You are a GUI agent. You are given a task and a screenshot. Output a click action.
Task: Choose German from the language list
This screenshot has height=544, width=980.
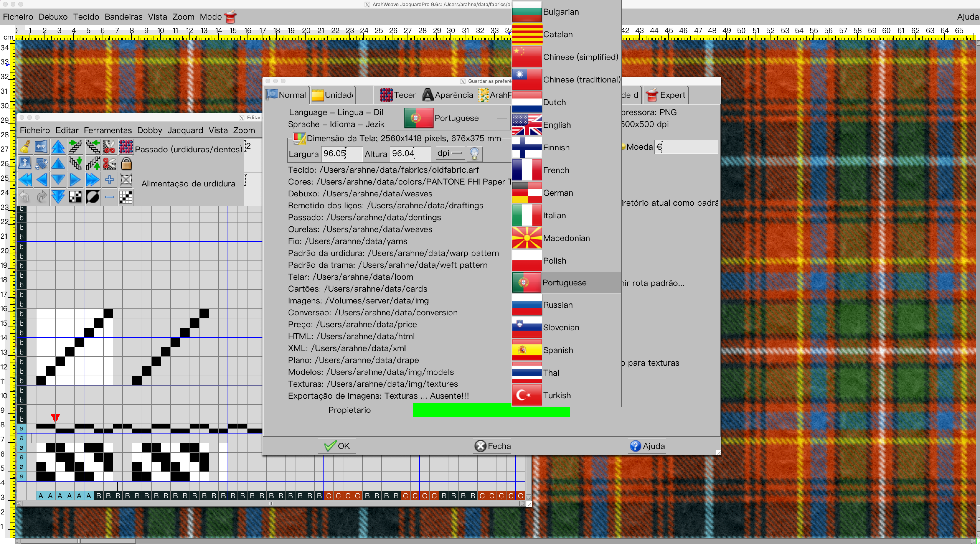(x=566, y=193)
